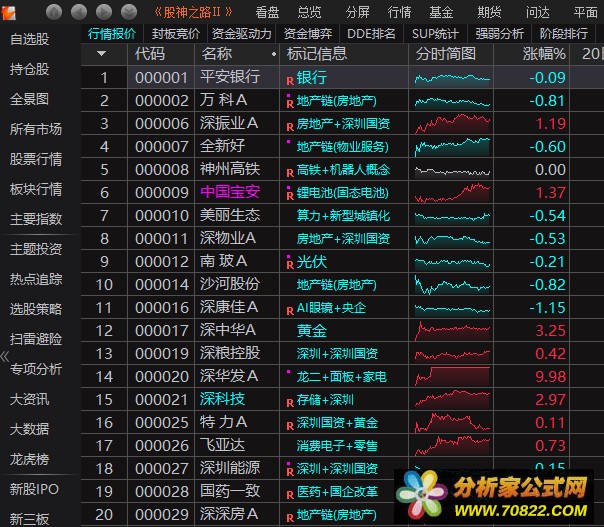Open 大资讯 in sidebar
Viewport: 604px width, 527px height.
pyautogui.click(x=30, y=399)
